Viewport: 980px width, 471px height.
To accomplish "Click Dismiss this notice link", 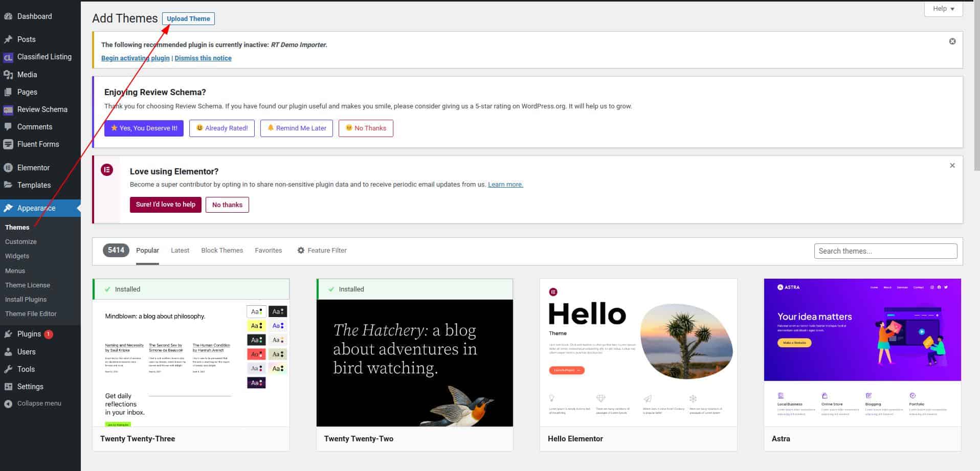I will coord(203,58).
